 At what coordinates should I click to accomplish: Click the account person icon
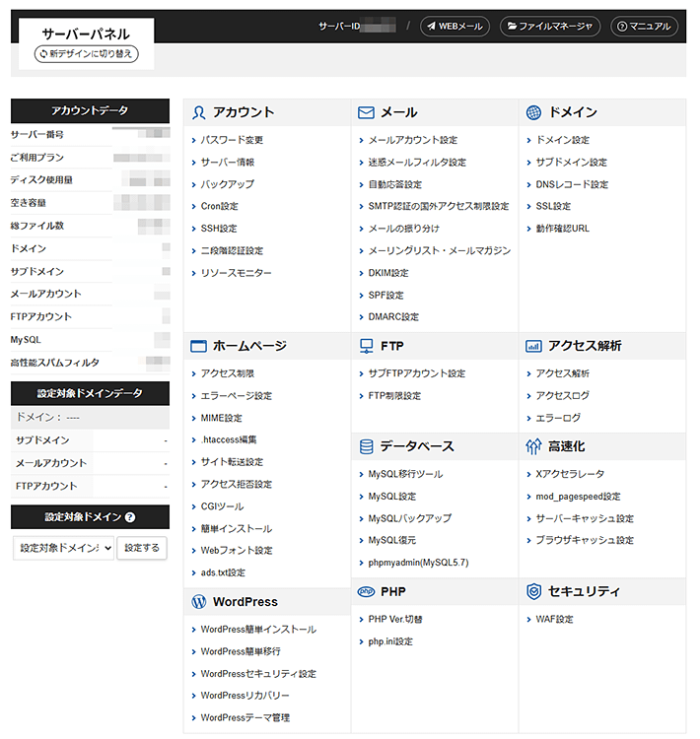(x=198, y=112)
